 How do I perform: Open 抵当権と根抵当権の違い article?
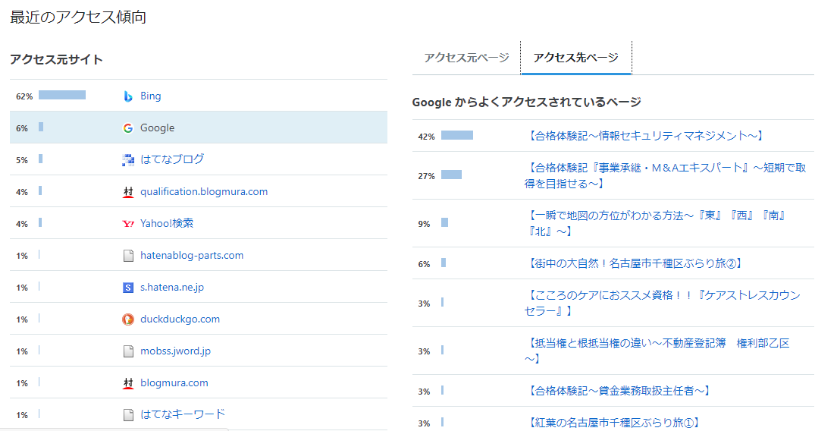tap(657, 351)
